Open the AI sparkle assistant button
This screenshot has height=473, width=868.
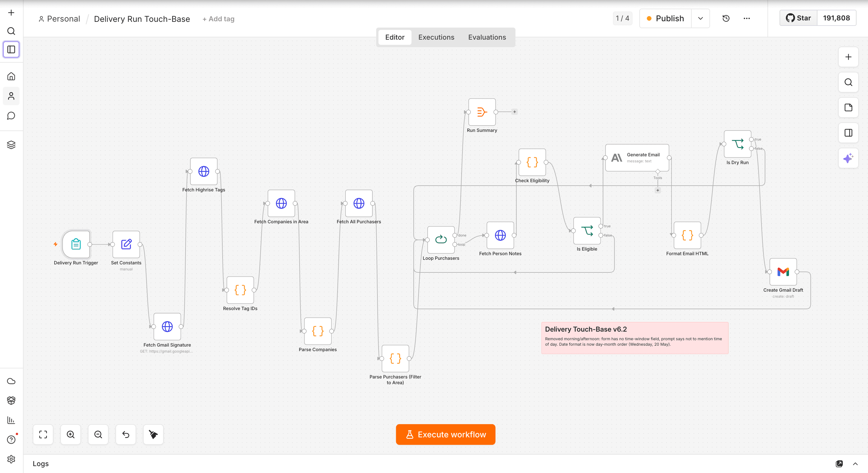(x=848, y=158)
